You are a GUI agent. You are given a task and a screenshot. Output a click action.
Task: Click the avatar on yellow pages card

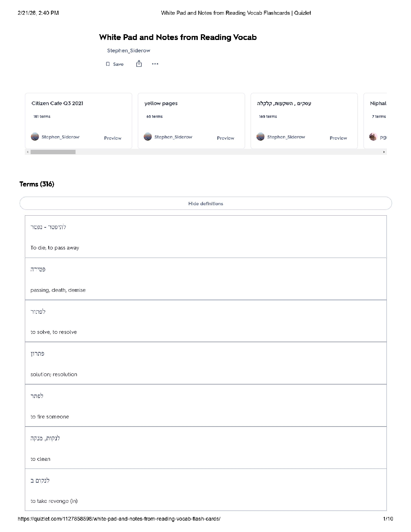[x=148, y=137]
